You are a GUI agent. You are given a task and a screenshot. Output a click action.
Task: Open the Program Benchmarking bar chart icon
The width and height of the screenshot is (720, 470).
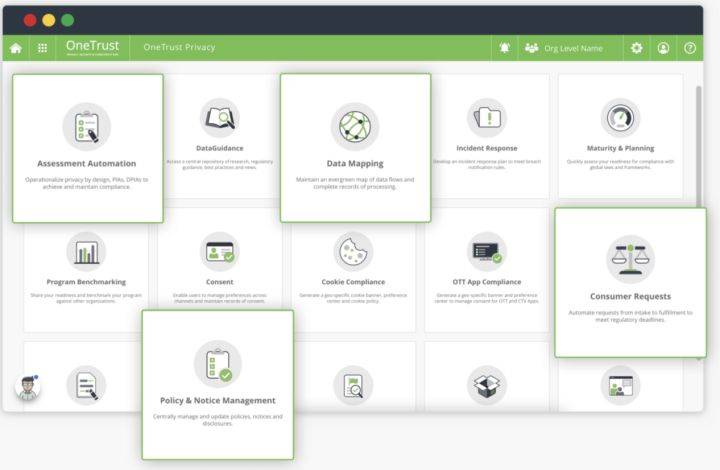[x=86, y=252]
